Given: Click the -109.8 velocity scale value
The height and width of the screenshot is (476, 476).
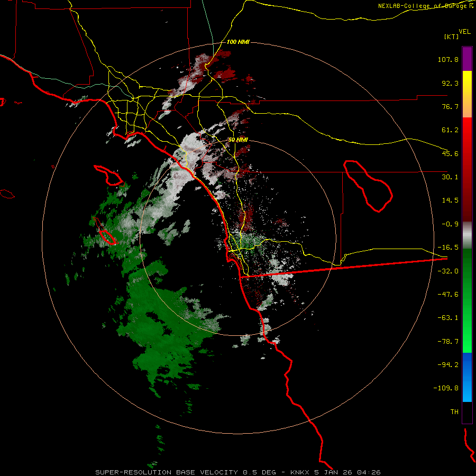Looking at the screenshot, I should (446, 388).
